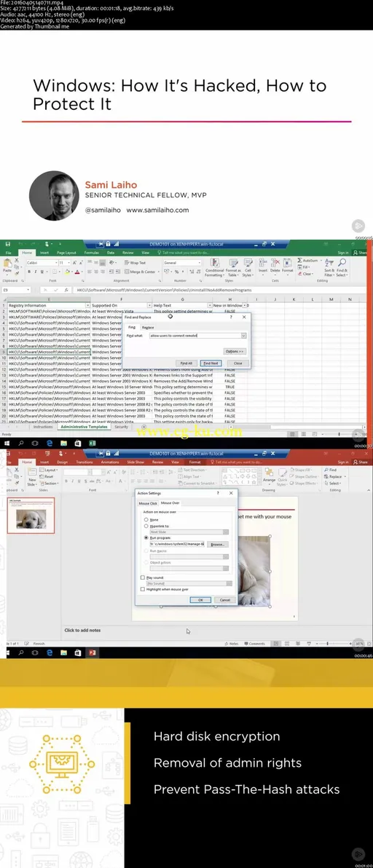Select the Hyperlink to radio option
Screen dimensions: 373x868
click(146, 526)
